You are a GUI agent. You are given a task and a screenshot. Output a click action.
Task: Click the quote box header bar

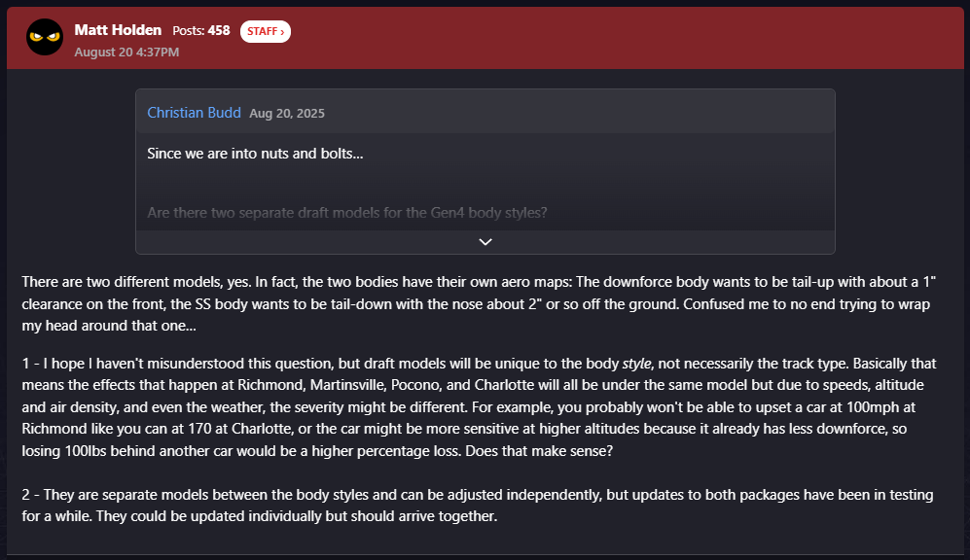click(x=485, y=112)
